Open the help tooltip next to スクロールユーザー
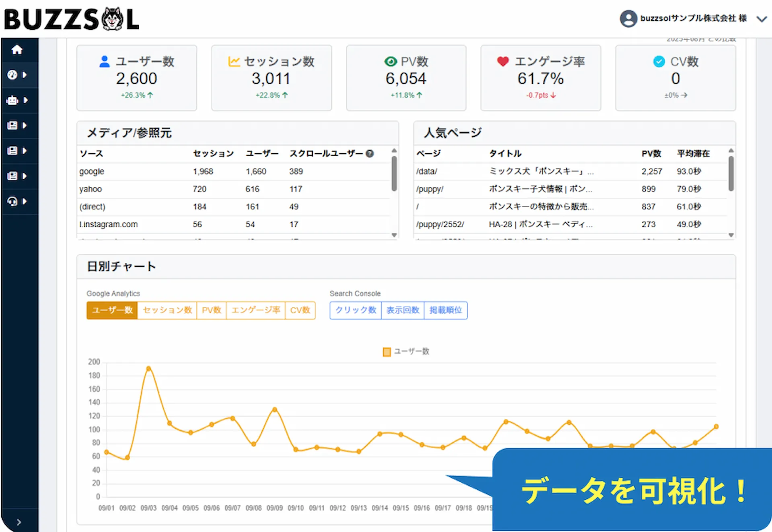 [370, 153]
